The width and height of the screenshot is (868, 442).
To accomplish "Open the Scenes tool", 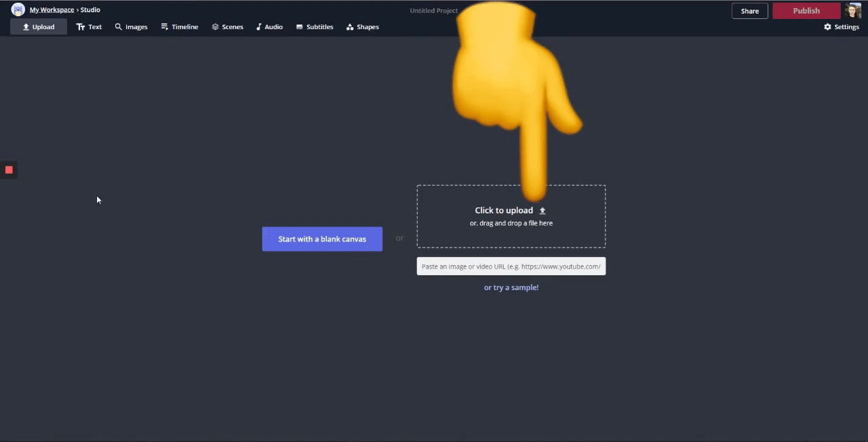I will 227,27.
